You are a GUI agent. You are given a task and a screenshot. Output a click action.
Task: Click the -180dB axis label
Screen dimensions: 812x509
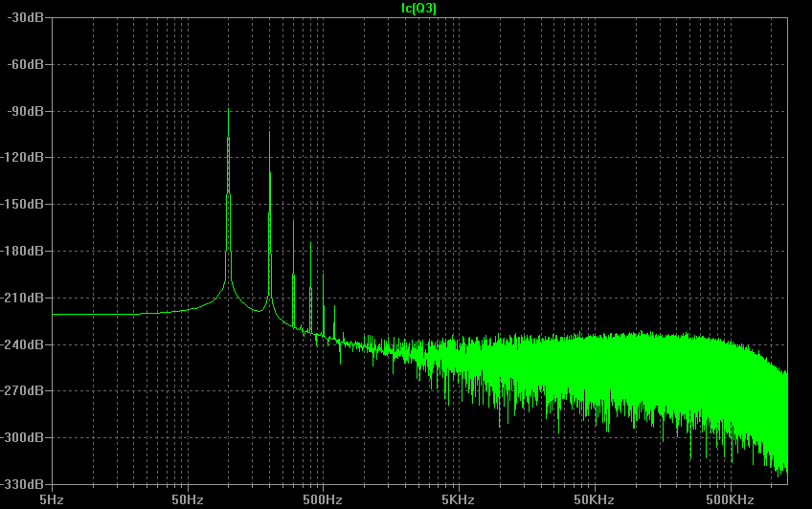(22, 251)
